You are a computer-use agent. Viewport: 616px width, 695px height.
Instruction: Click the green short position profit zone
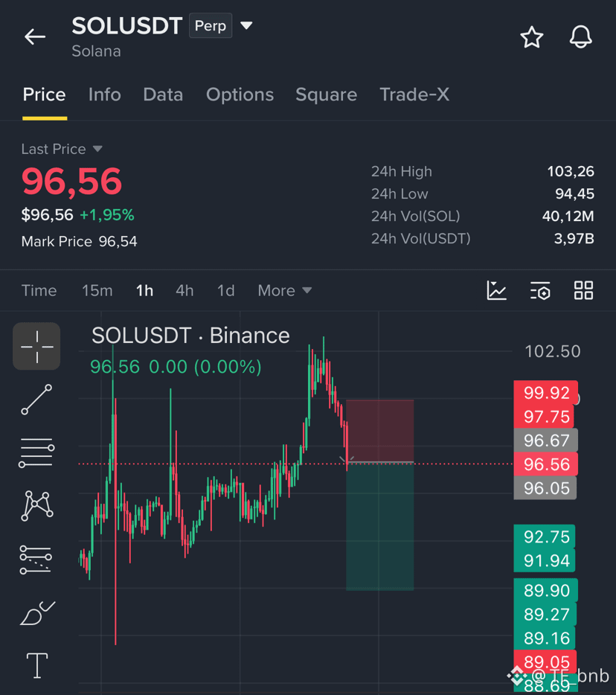tap(380, 527)
